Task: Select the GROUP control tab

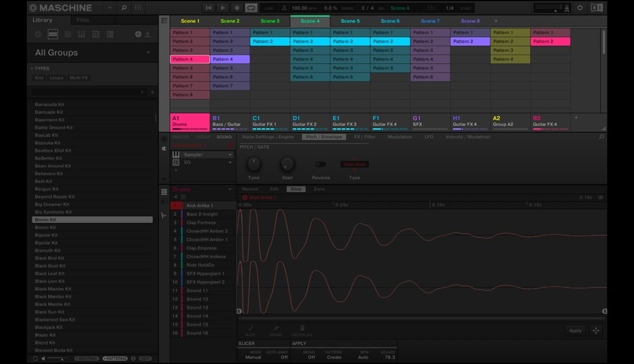Action: click(x=203, y=137)
